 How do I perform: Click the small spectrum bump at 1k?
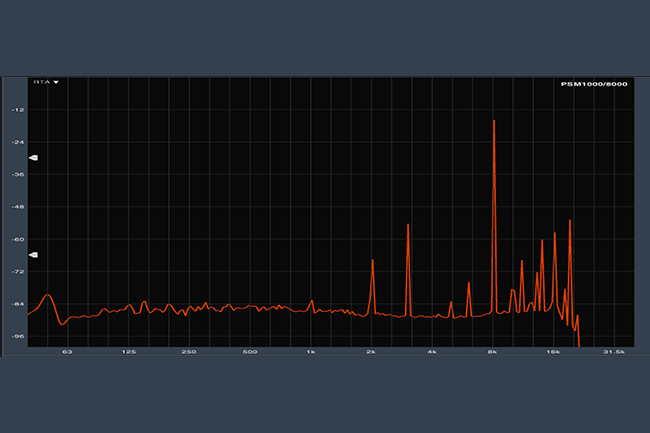click(312, 301)
